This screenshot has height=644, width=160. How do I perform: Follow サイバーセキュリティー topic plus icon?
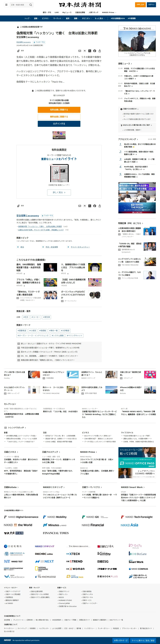click(x=68, y=247)
